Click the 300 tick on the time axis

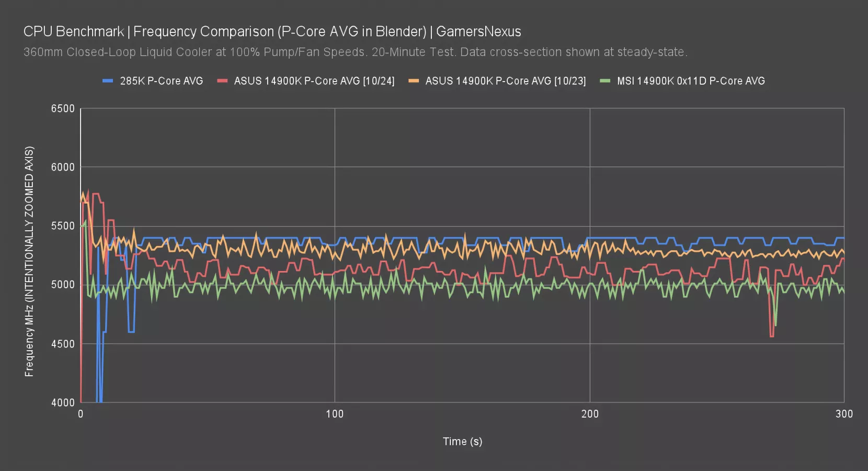pos(843,414)
